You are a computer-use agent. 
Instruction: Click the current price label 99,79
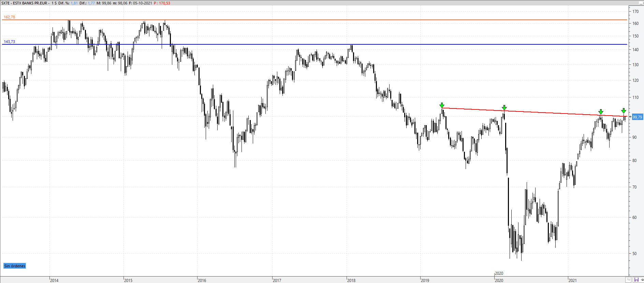637,117
